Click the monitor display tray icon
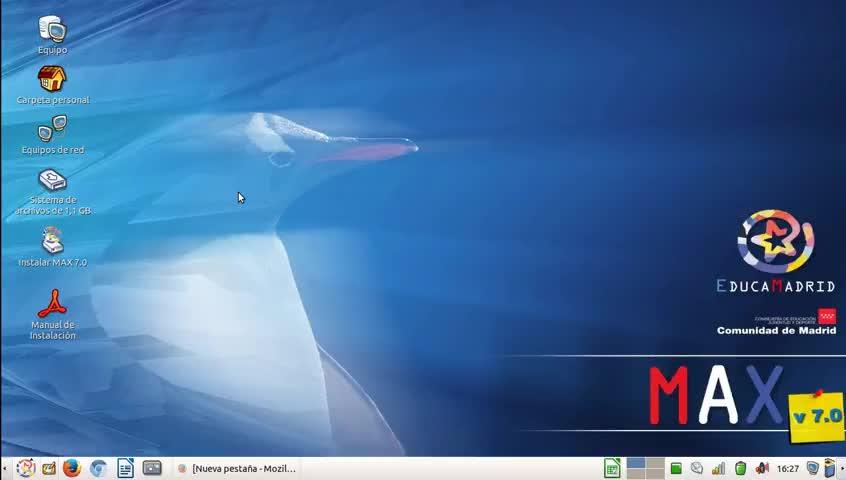The height and width of the screenshot is (480, 846). click(x=813, y=468)
